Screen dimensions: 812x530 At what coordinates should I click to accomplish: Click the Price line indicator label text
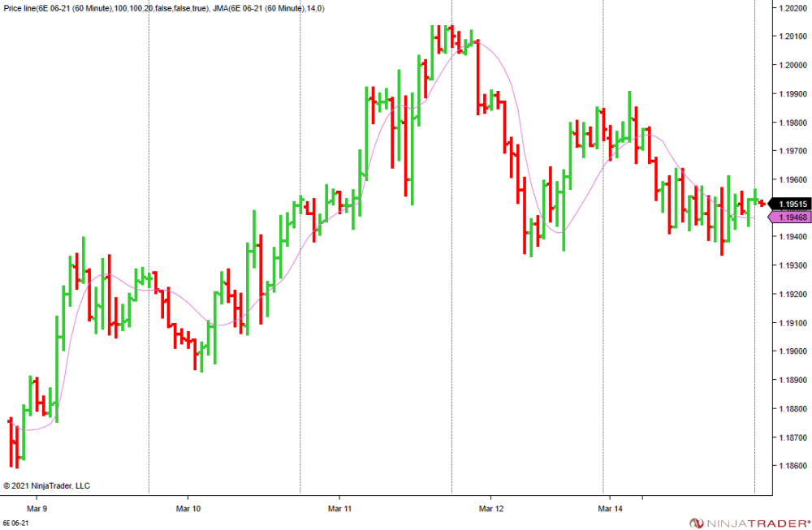click(103, 7)
